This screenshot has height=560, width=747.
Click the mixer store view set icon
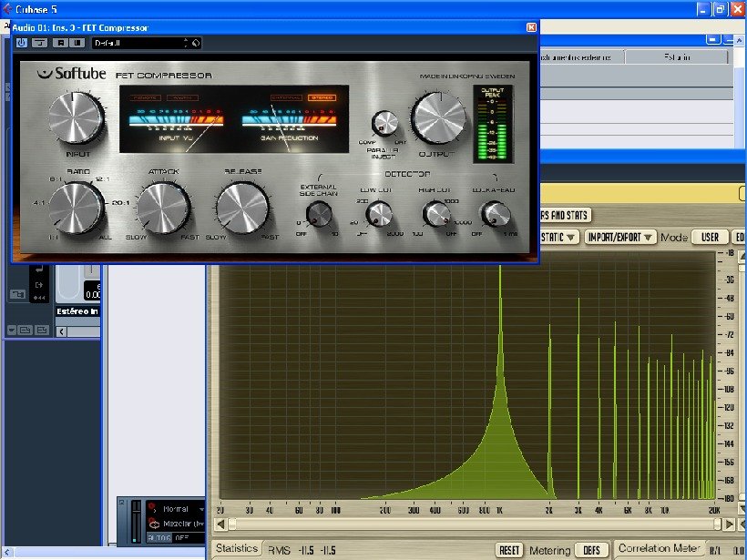26,330
